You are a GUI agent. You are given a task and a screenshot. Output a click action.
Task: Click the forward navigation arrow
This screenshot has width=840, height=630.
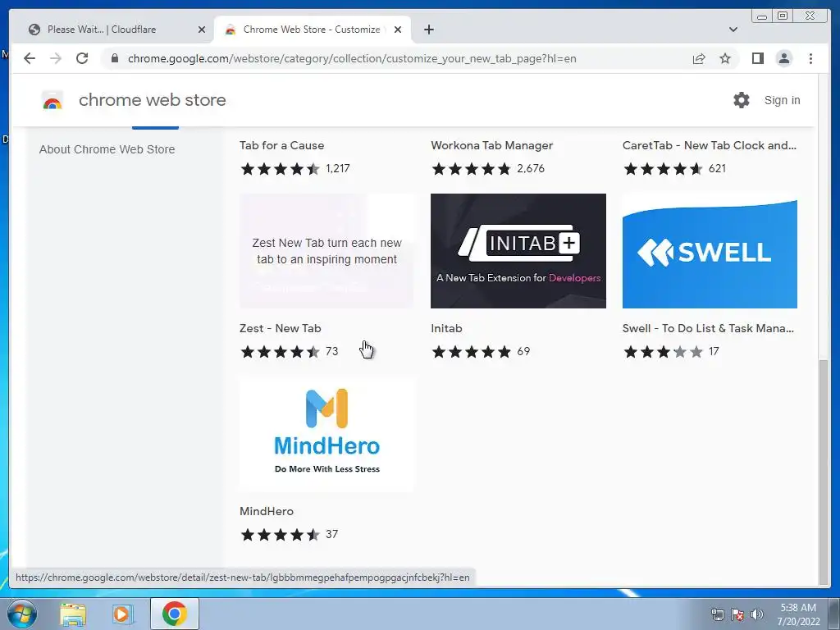coord(56,58)
